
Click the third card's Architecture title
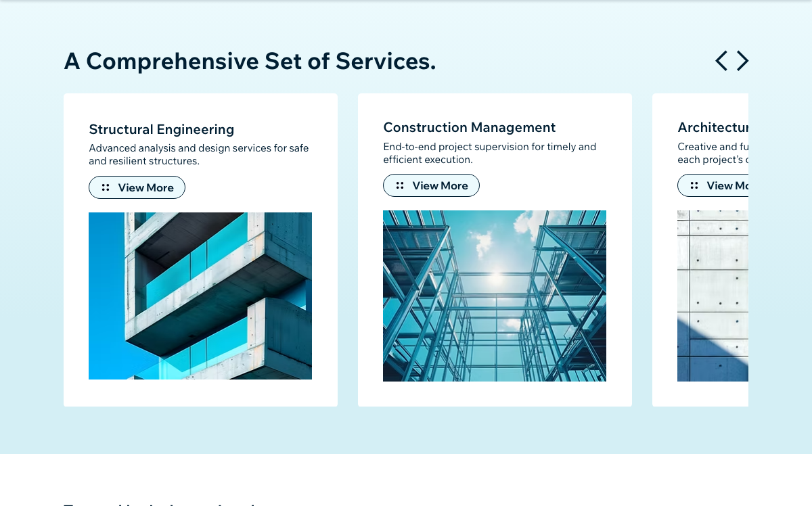click(713, 127)
